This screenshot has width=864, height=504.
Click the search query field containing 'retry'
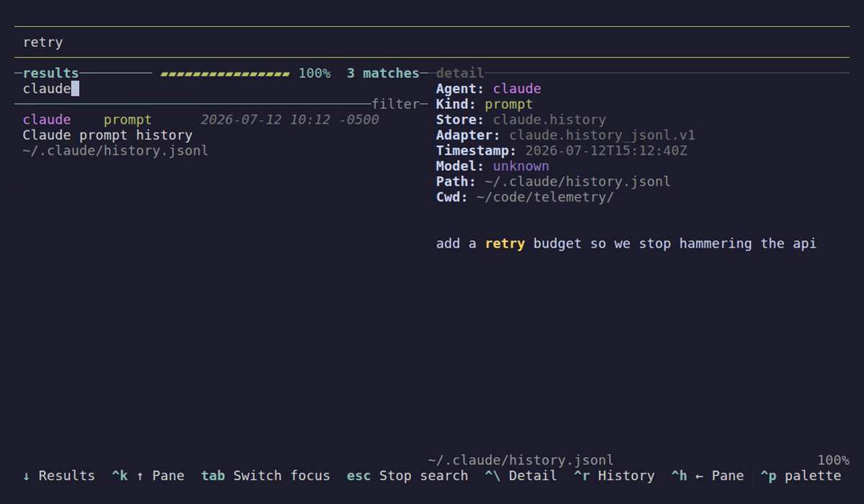pyautogui.click(x=432, y=42)
